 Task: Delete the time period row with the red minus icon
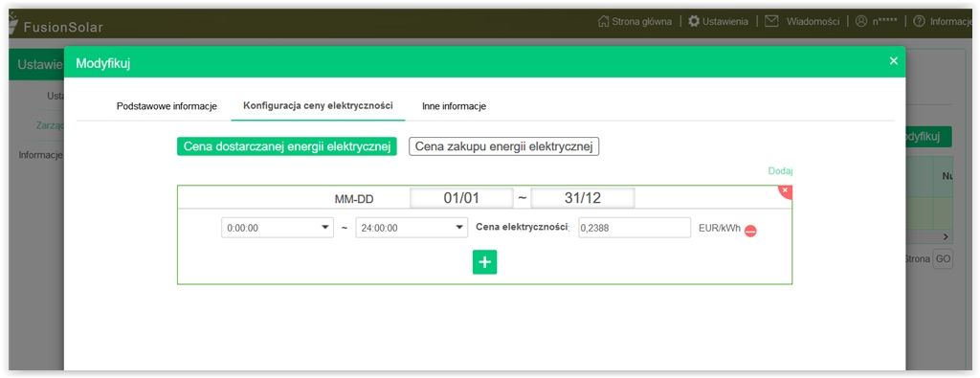(750, 231)
